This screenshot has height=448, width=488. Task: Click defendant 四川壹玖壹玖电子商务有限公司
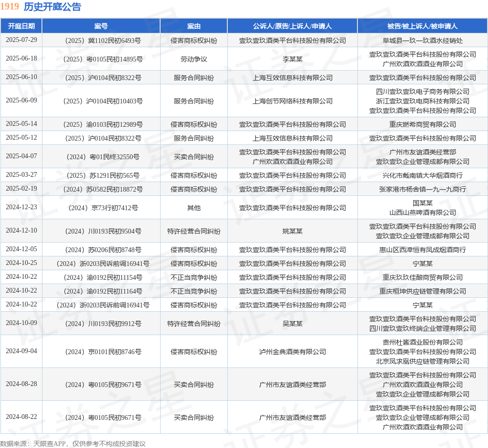422,92
